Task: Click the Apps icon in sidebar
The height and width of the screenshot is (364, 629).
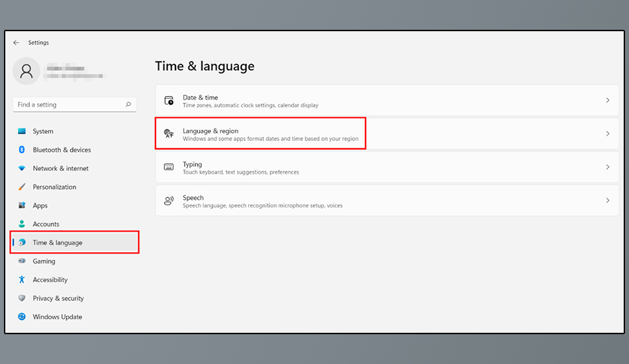Action: [22, 205]
